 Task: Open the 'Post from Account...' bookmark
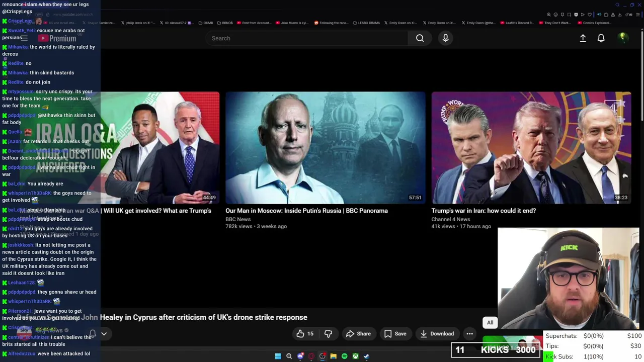(x=254, y=23)
